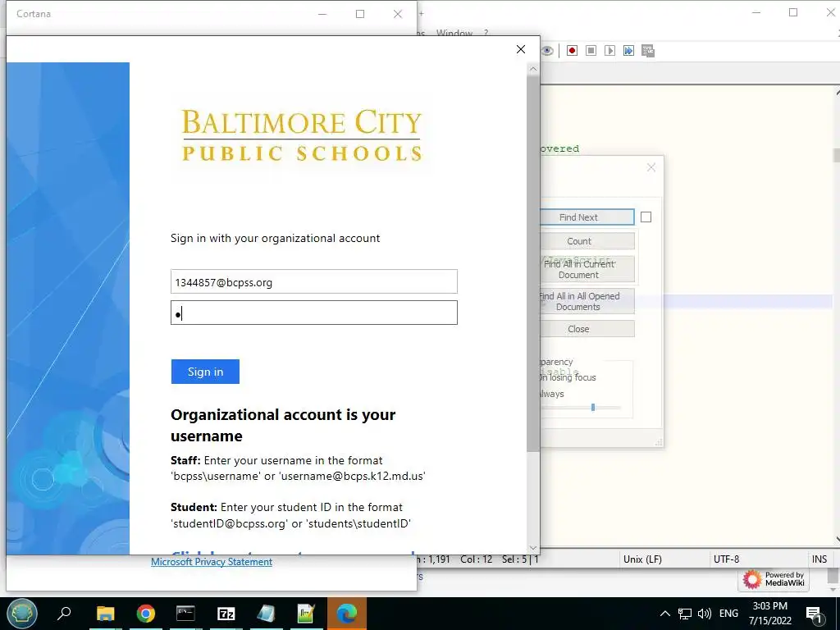Click the password input field
The width and height of the screenshot is (840, 630).
coord(314,313)
